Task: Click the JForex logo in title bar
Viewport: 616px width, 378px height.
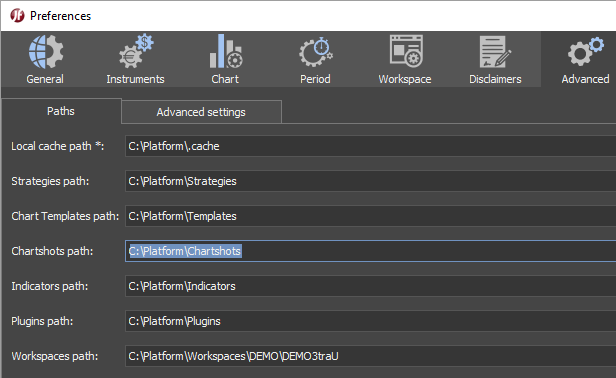Action: click(17, 16)
